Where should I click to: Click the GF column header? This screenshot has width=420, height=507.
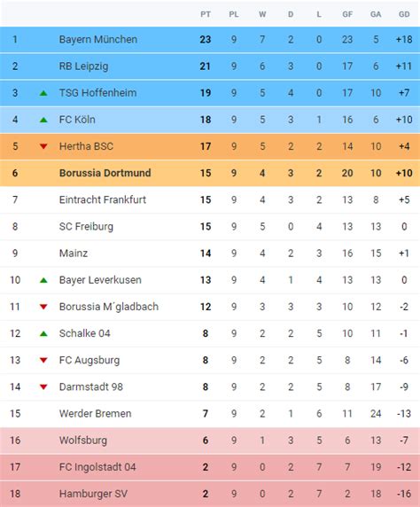point(347,14)
